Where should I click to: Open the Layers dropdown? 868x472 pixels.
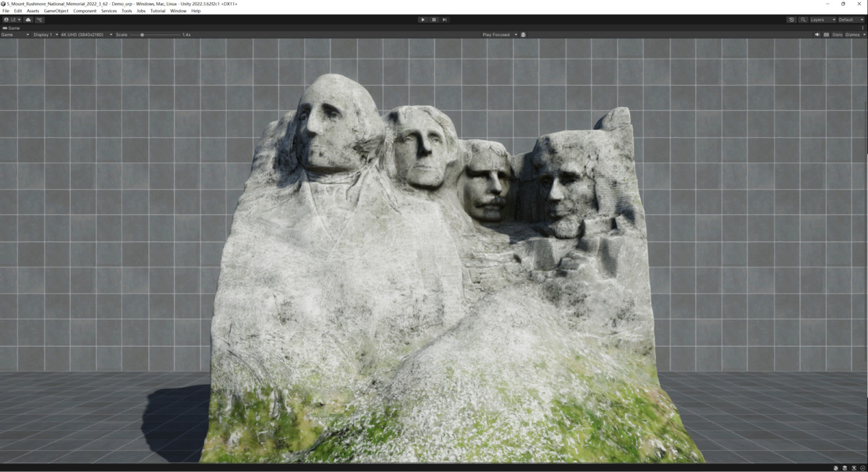coord(823,20)
